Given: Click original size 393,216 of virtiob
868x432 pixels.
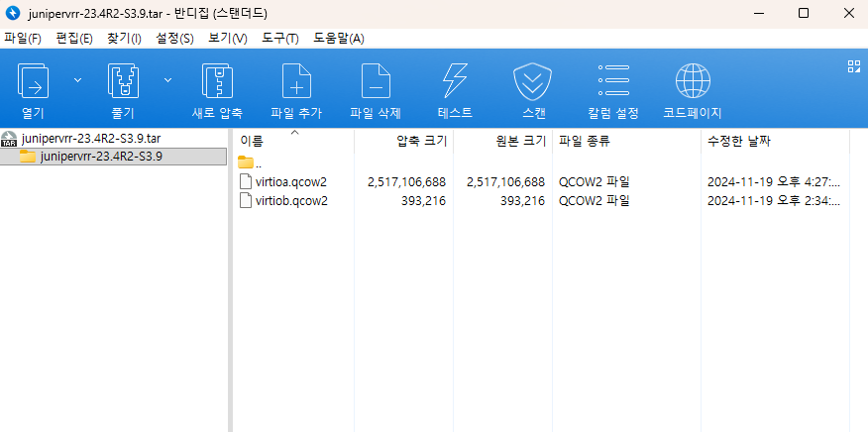Looking at the screenshot, I should coord(522,201).
